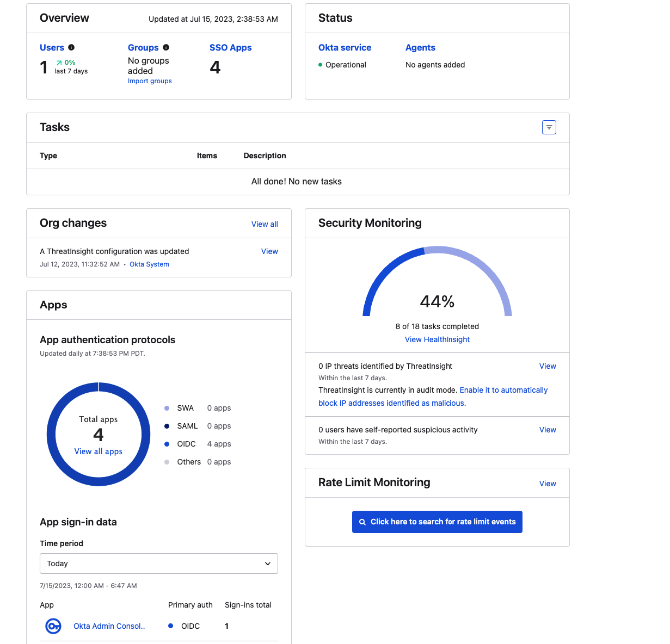Open the Okta service status link
The width and height of the screenshot is (670, 644).
[x=345, y=47]
